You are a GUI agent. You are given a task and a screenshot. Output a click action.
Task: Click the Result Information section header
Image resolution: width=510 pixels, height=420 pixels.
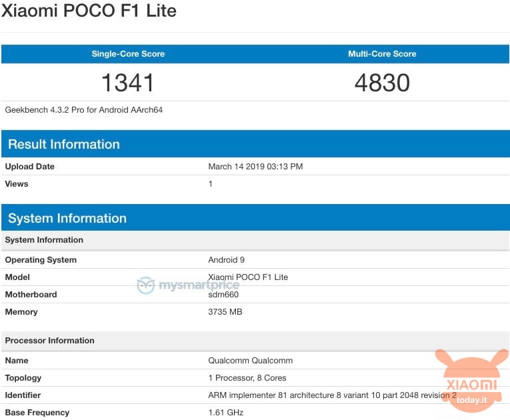[255, 144]
